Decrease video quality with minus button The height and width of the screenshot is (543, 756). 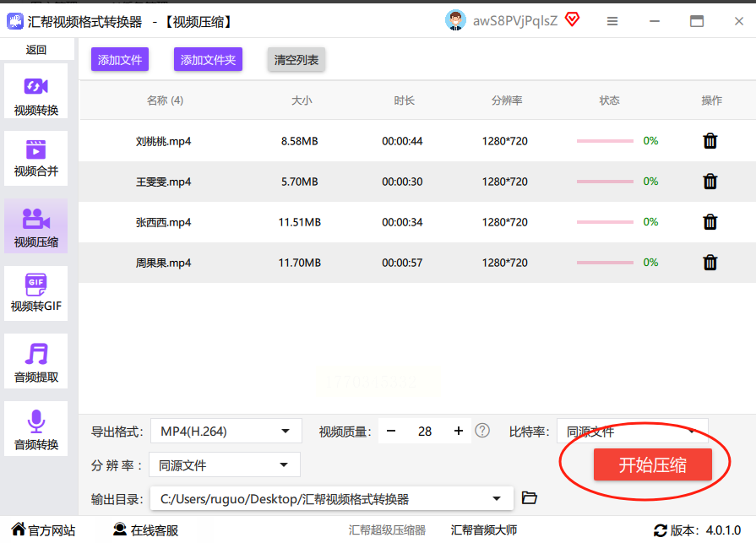(x=391, y=431)
